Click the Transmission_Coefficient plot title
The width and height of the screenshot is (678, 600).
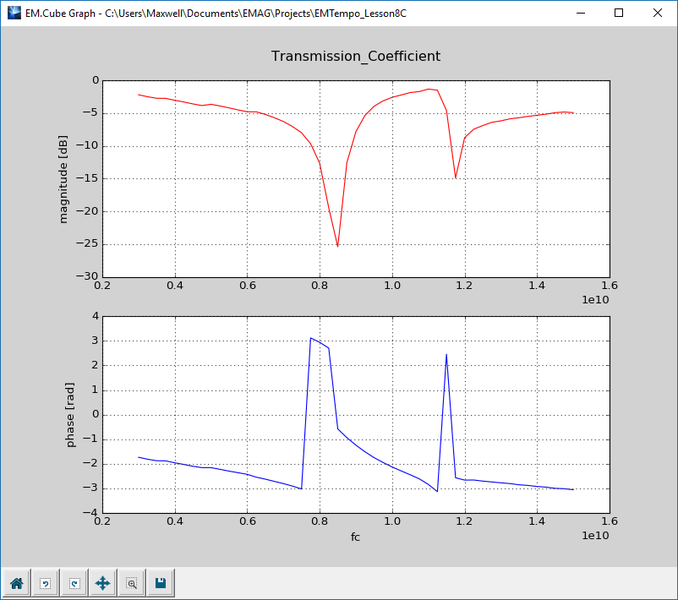355,56
